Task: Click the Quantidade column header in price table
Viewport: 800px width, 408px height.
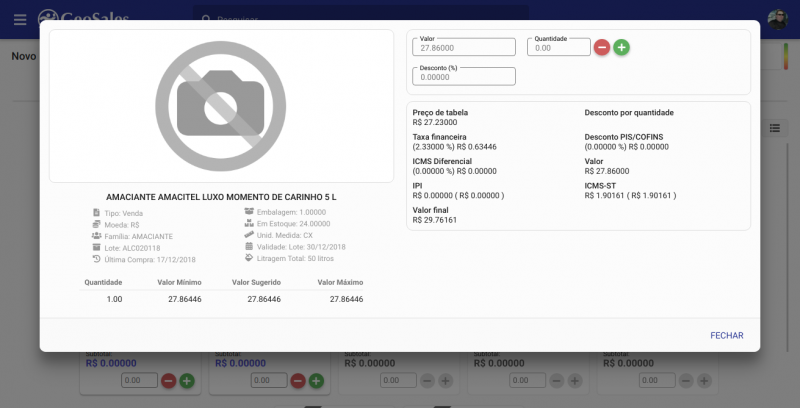Action: (103, 282)
